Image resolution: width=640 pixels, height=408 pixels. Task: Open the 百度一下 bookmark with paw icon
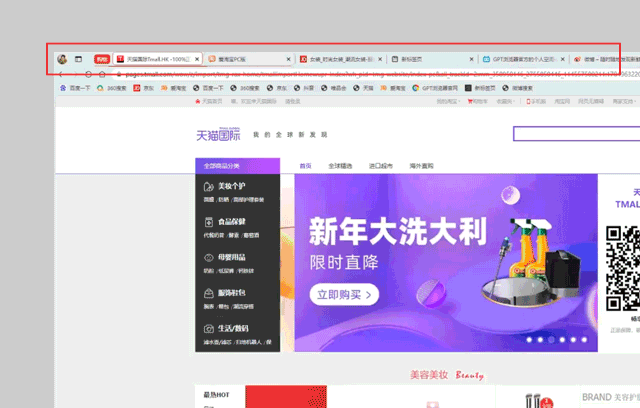(75, 88)
